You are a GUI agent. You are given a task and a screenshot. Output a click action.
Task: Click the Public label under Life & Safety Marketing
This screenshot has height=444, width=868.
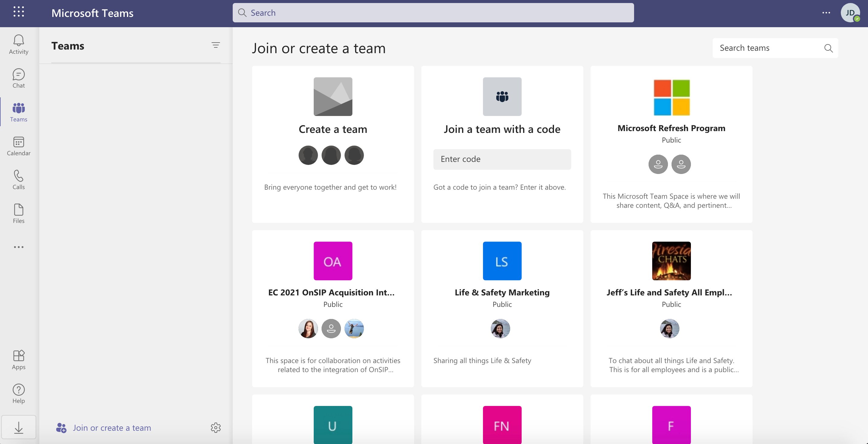point(502,304)
